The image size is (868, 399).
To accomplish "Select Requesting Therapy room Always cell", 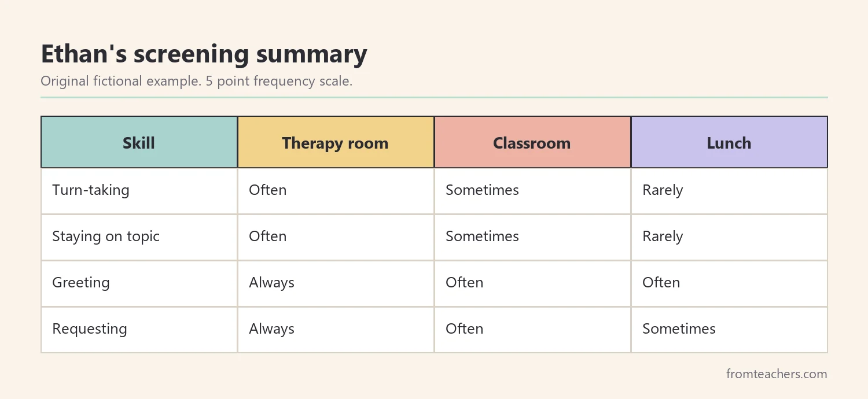I will [x=336, y=330].
